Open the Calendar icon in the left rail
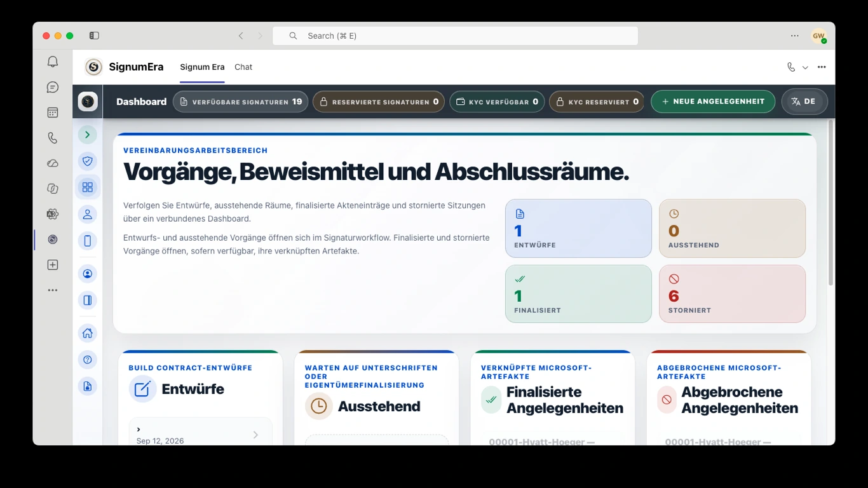This screenshot has width=868, height=488. click(x=53, y=112)
